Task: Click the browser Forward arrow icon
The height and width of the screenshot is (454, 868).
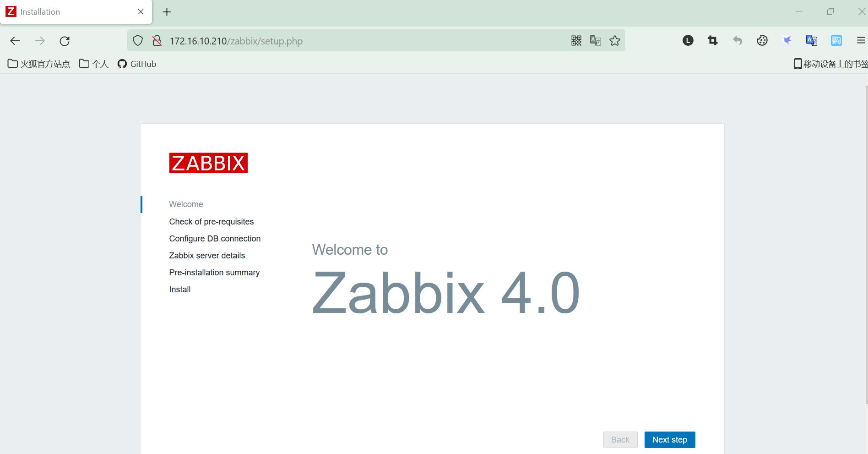Action: [40, 41]
